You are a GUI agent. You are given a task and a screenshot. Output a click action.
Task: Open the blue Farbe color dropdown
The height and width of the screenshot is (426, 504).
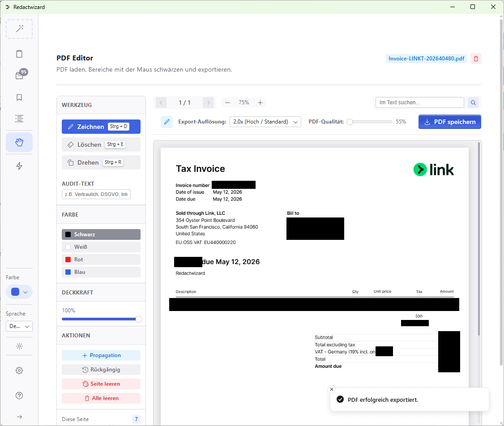click(19, 292)
